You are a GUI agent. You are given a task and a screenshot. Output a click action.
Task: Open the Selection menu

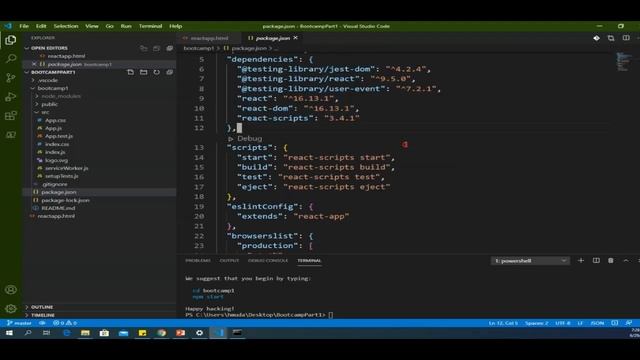coord(66,26)
